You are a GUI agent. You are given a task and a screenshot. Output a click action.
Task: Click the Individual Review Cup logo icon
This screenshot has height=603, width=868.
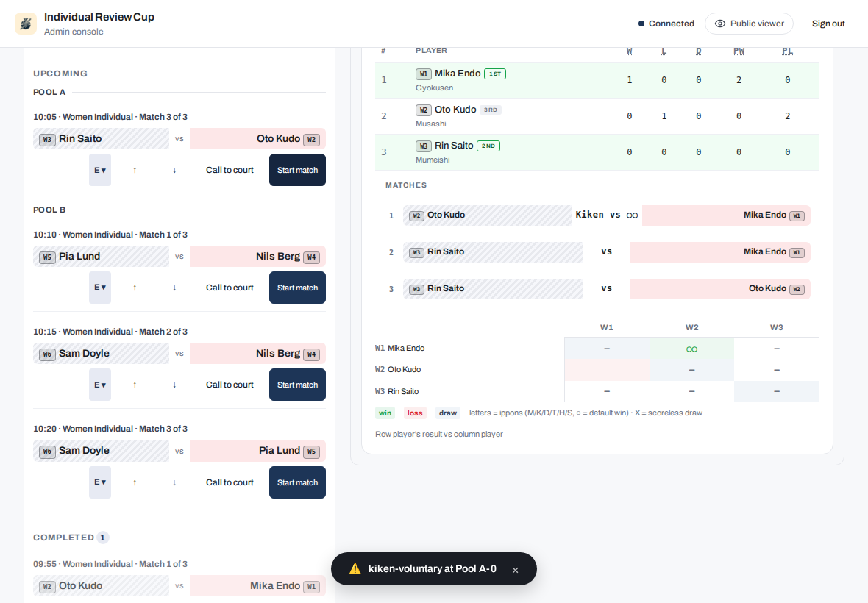pos(26,24)
